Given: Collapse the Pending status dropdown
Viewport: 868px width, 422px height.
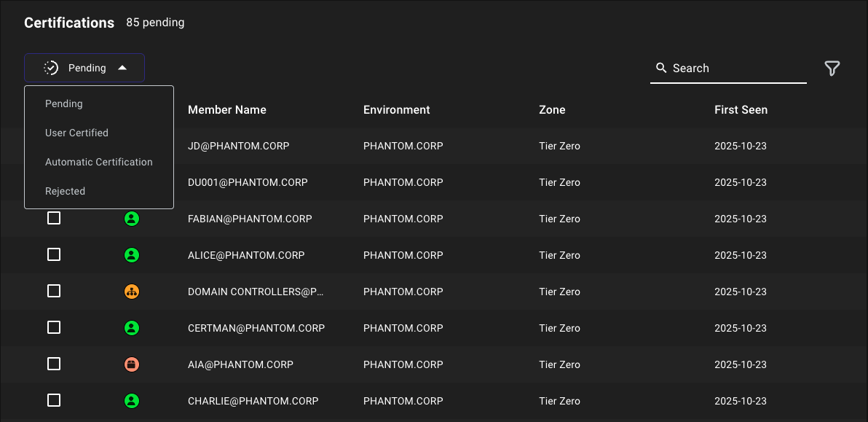Looking at the screenshot, I should (84, 67).
